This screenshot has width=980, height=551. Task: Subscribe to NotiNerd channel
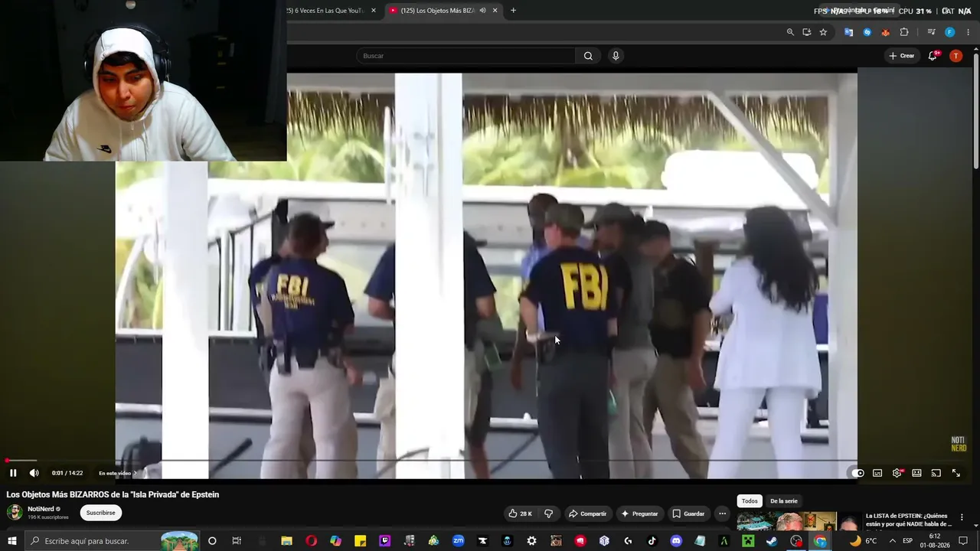(101, 513)
